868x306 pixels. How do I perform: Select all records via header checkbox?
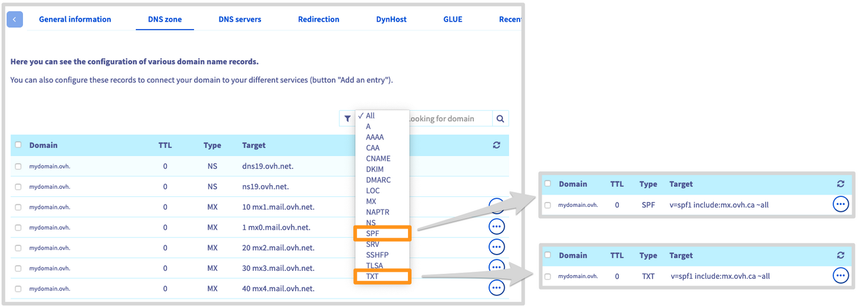[18, 145]
